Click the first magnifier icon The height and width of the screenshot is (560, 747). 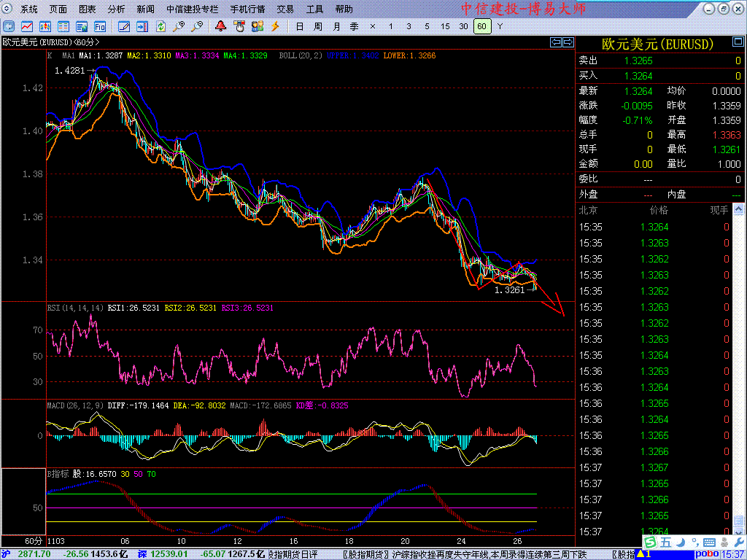[179, 27]
